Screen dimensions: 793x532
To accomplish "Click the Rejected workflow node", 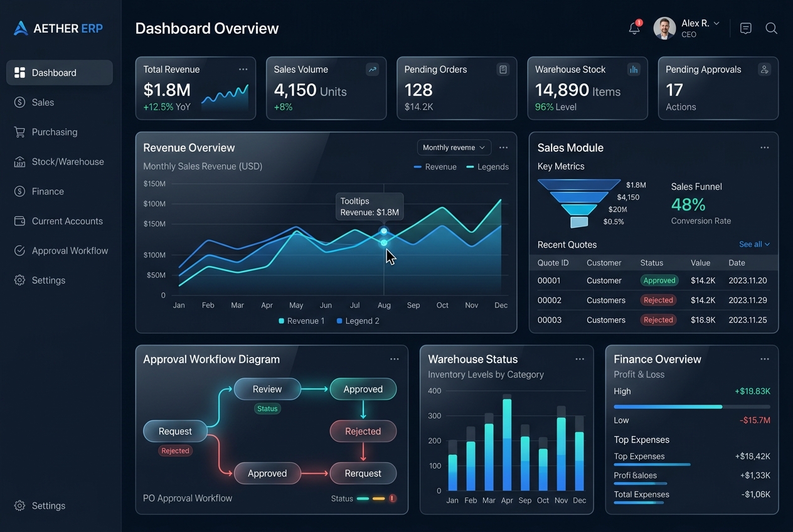I will pos(363,432).
